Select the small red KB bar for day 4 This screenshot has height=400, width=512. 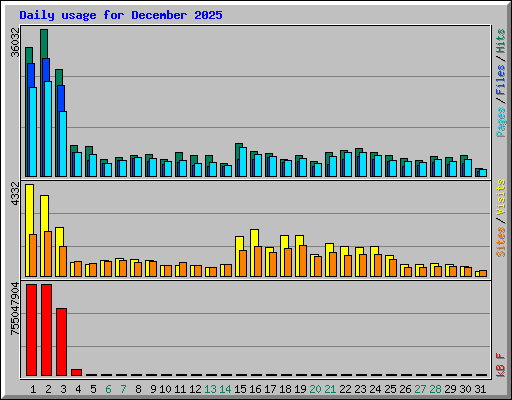pos(76,372)
